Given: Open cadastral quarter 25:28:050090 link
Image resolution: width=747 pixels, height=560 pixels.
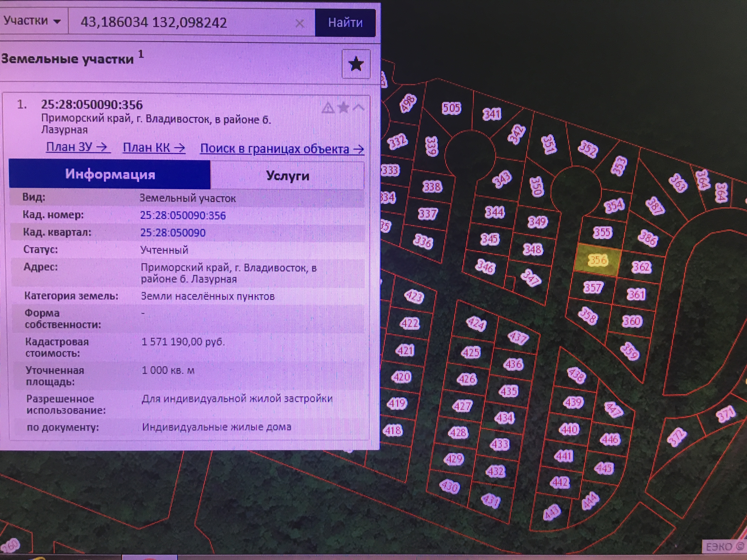Looking at the screenshot, I should pyautogui.click(x=172, y=233).
